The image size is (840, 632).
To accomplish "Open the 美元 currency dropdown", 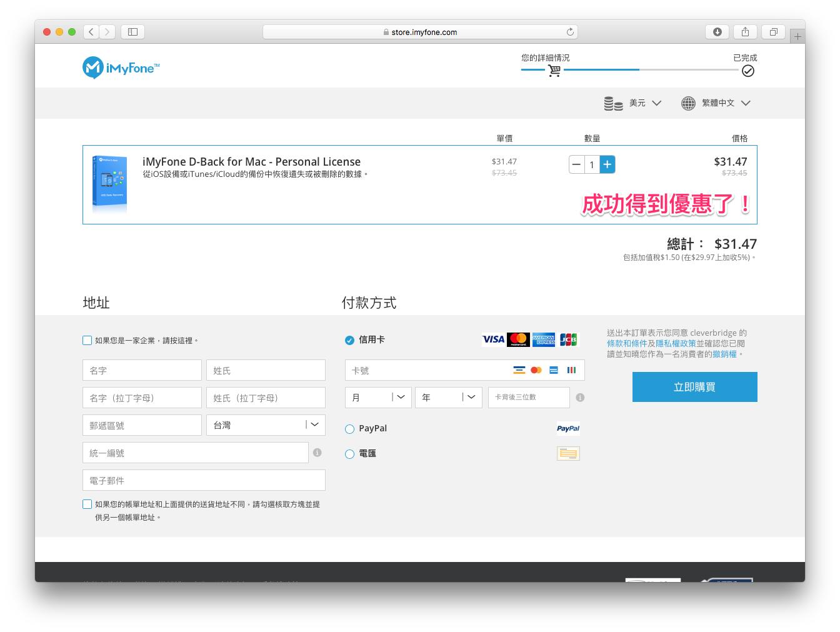I will click(x=646, y=103).
